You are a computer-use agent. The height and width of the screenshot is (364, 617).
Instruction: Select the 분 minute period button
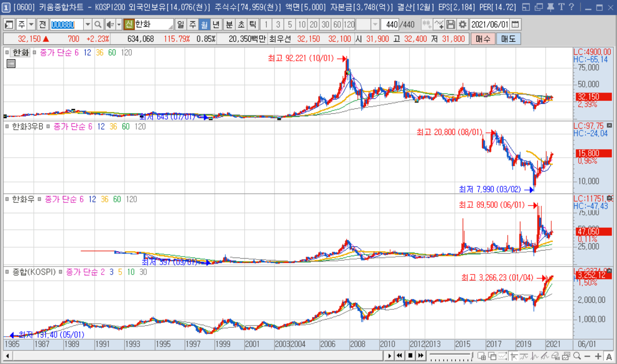[x=229, y=24]
